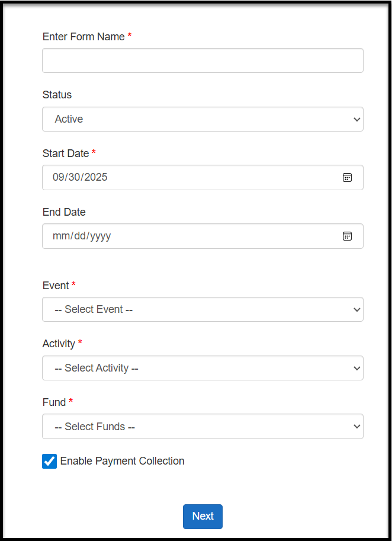Click the chevron arrow on Event field
This screenshot has width=392, height=541.
pos(356,309)
